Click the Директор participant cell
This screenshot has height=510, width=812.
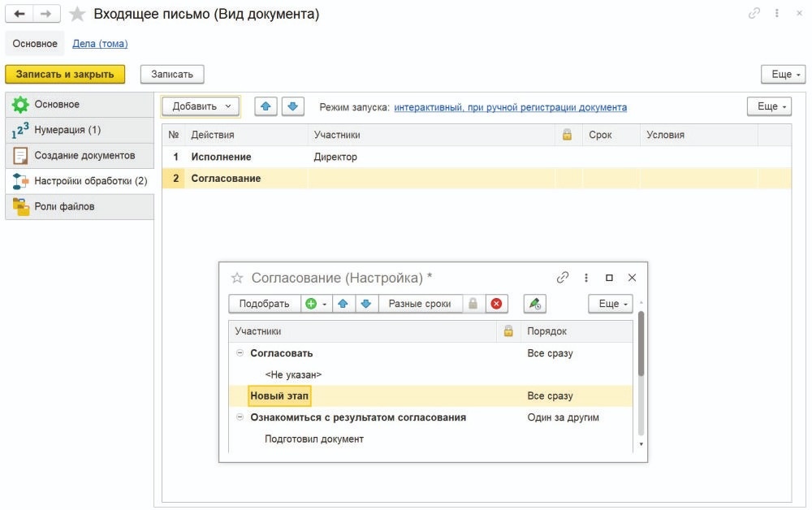(x=335, y=157)
